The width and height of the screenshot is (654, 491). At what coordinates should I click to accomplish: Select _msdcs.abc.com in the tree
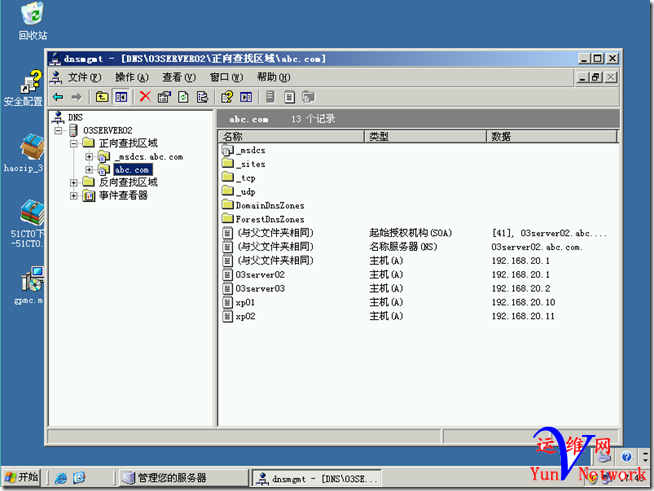click(x=149, y=157)
